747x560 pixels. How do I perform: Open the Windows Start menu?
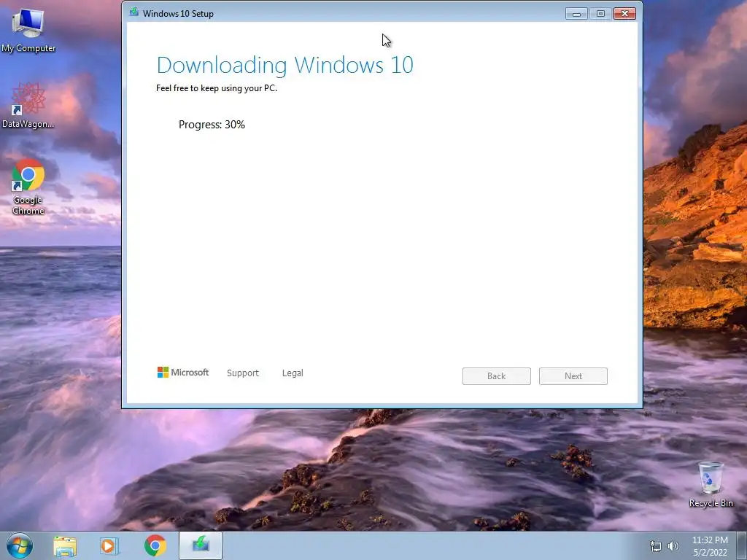click(20, 545)
